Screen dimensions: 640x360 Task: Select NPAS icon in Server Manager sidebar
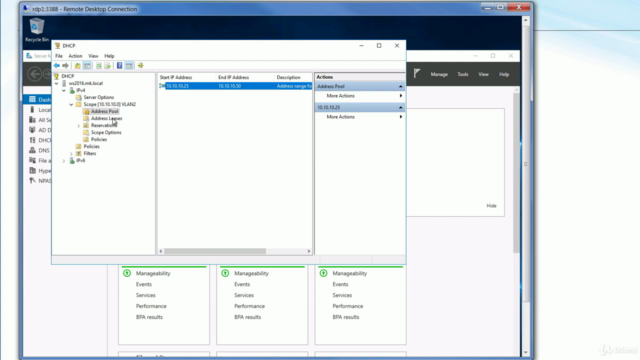pos(32,180)
